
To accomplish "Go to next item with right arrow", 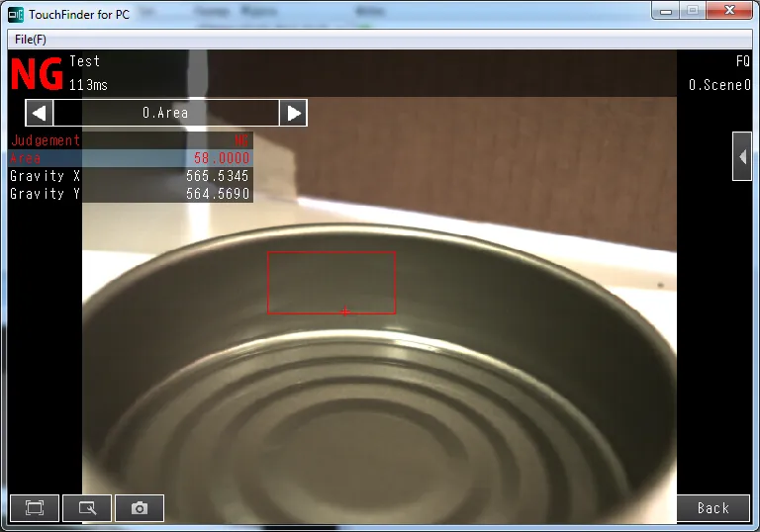I will click(293, 113).
